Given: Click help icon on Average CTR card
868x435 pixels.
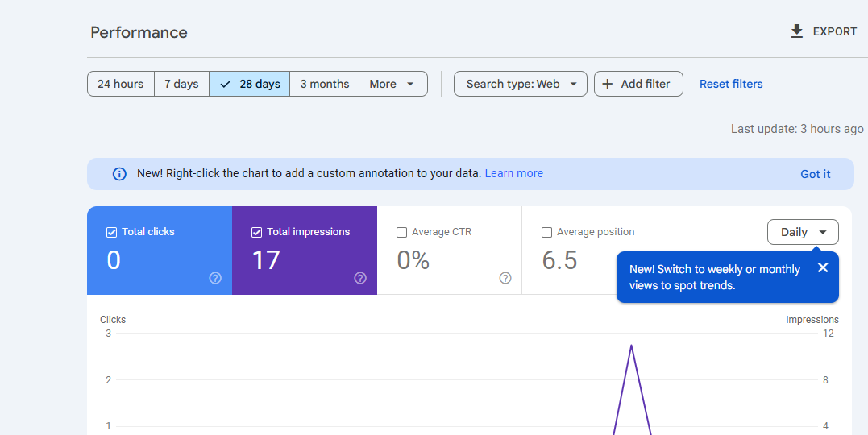Looking at the screenshot, I should coord(505,278).
